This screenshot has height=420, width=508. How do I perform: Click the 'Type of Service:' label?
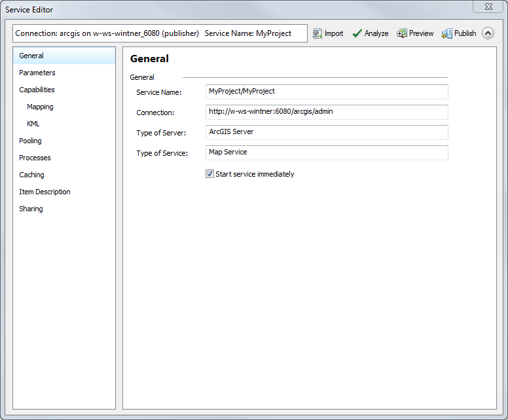[162, 153]
